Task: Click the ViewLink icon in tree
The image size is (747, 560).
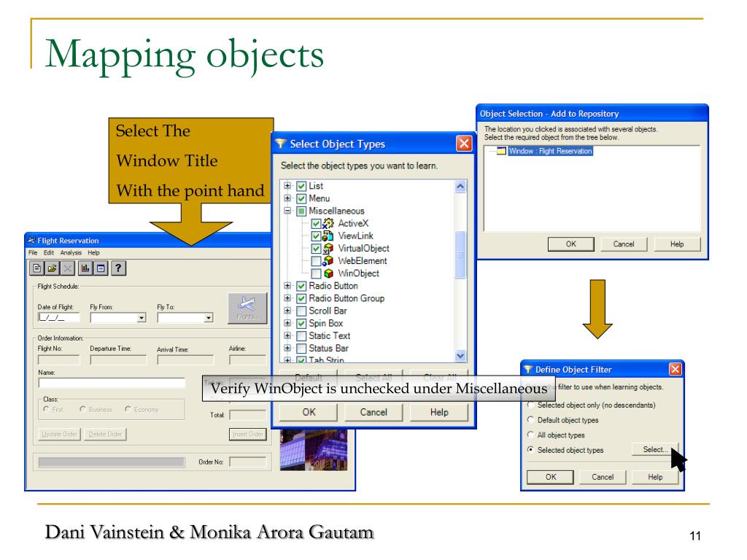Action: (x=328, y=236)
